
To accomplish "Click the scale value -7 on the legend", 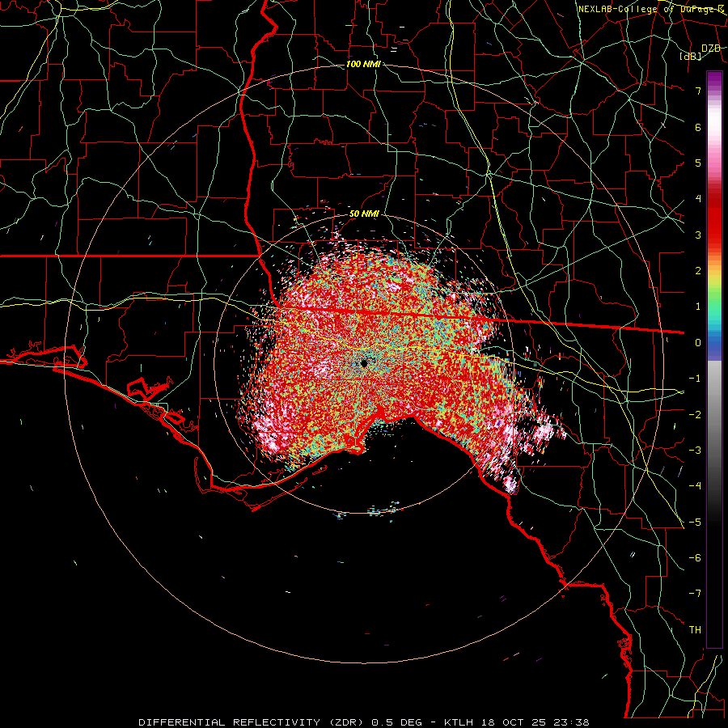I will pos(695,594).
